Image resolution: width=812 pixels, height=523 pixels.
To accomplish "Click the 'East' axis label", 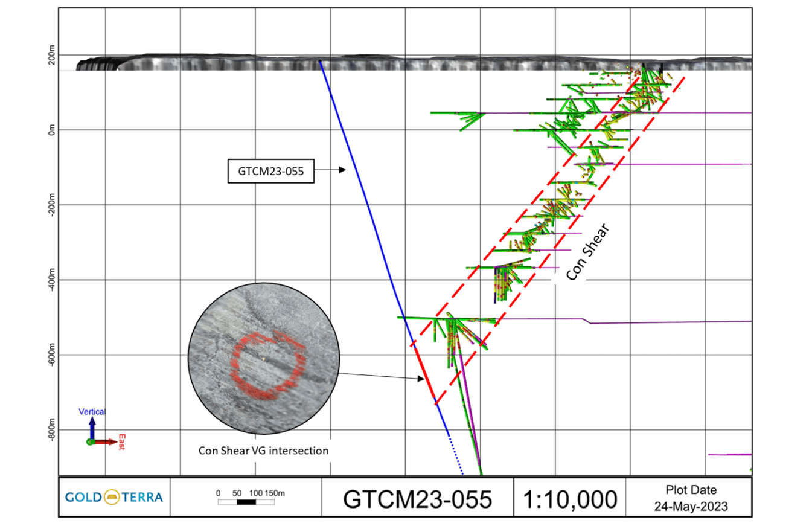I will pos(121,441).
